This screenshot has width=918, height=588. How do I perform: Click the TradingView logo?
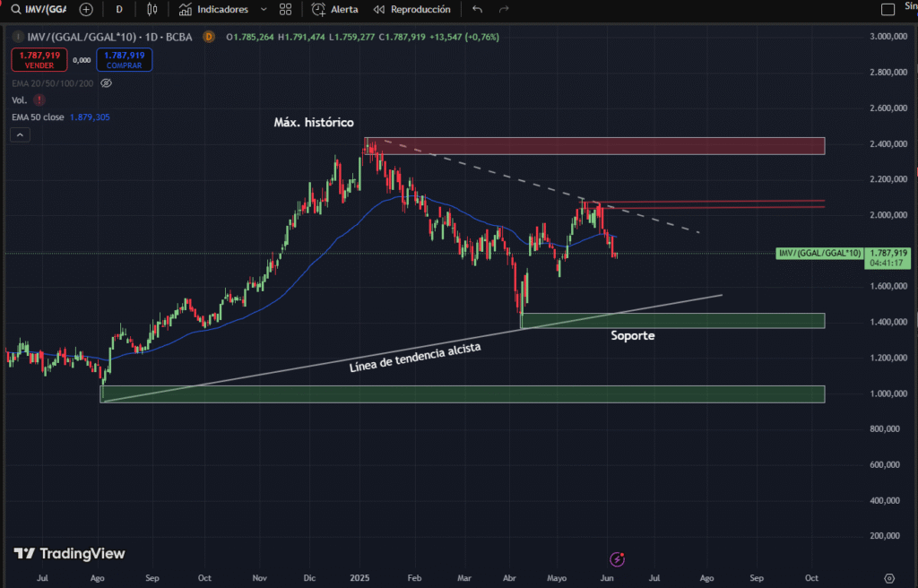coord(69,554)
